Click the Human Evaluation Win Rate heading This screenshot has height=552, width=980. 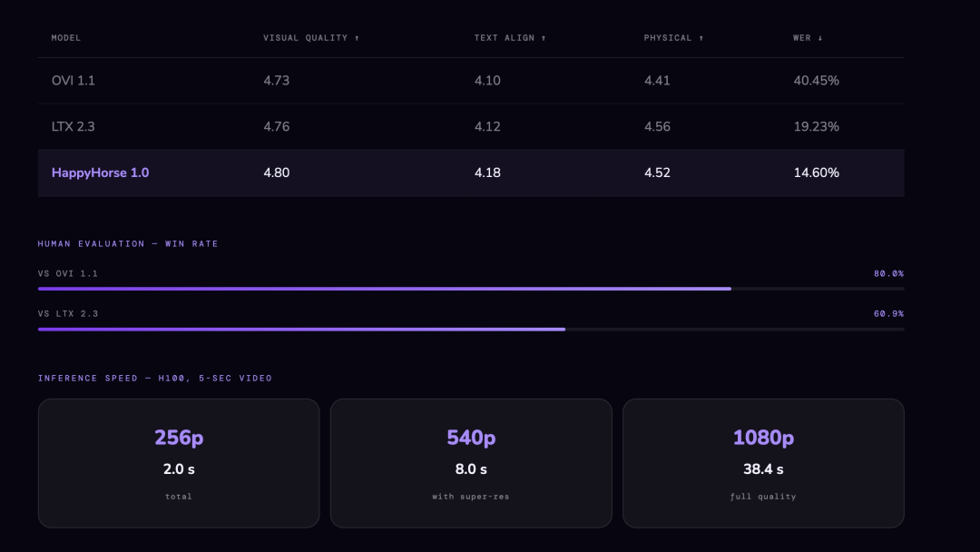point(128,244)
